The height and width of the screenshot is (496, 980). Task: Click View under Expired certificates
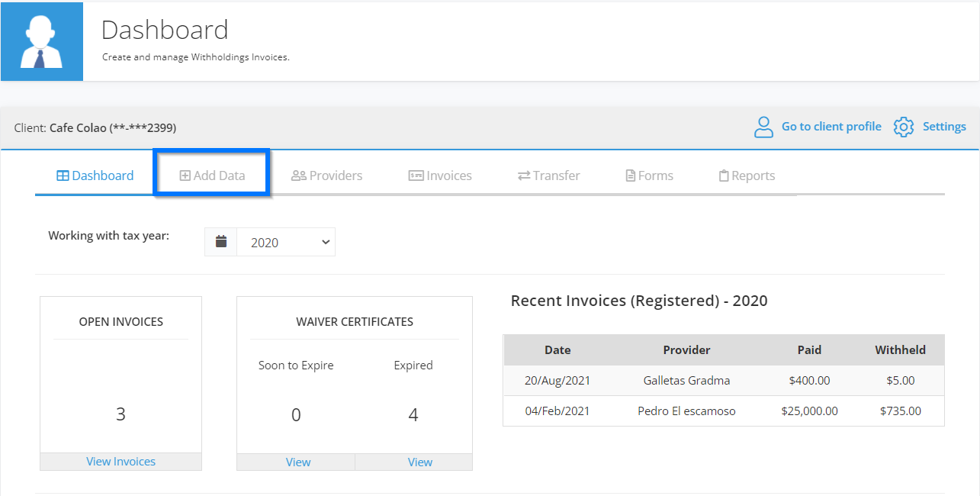(420, 462)
